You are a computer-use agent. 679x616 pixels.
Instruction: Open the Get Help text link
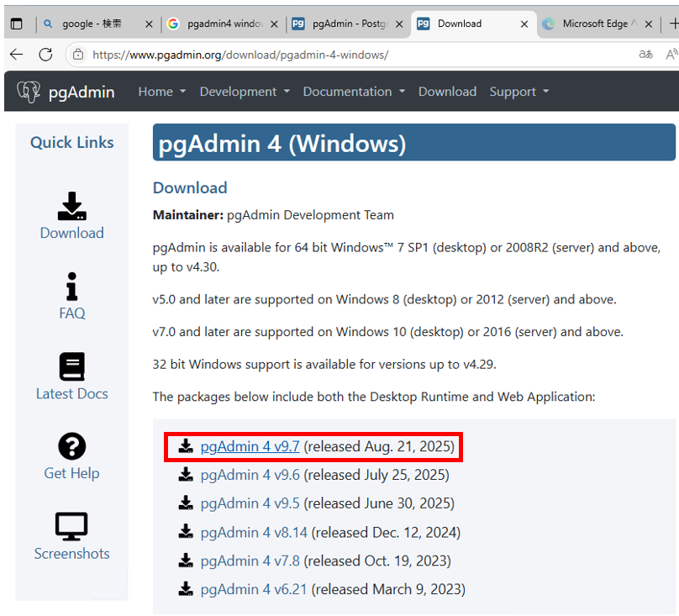pos(72,473)
